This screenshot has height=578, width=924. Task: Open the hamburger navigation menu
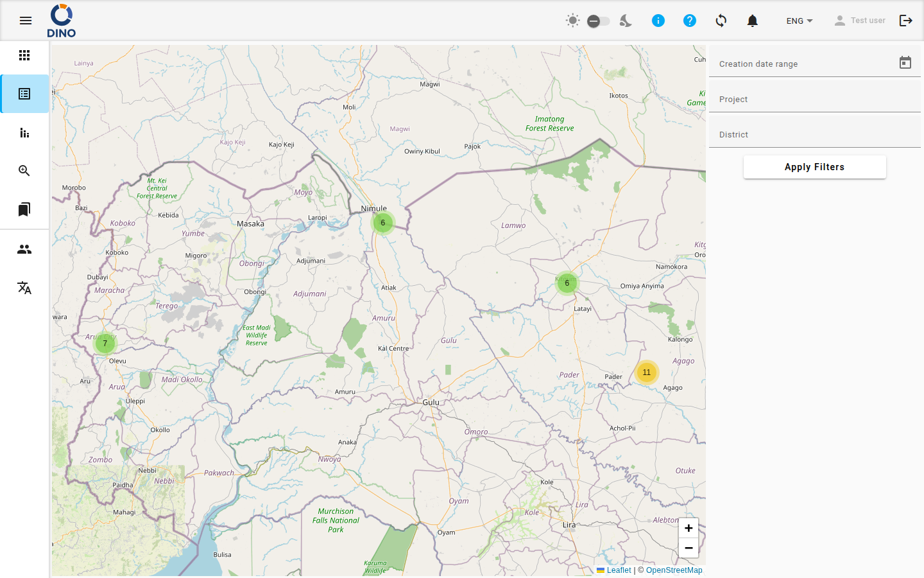click(x=26, y=21)
